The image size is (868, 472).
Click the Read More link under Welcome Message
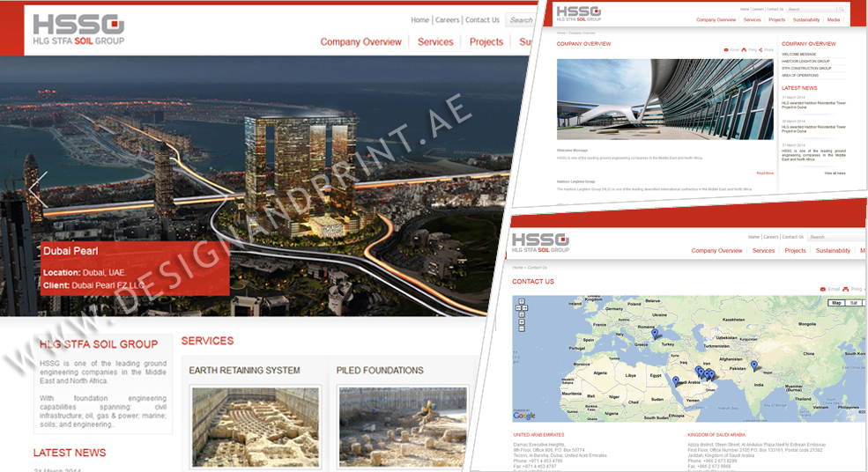pyautogui.click(x=764, y=173)
